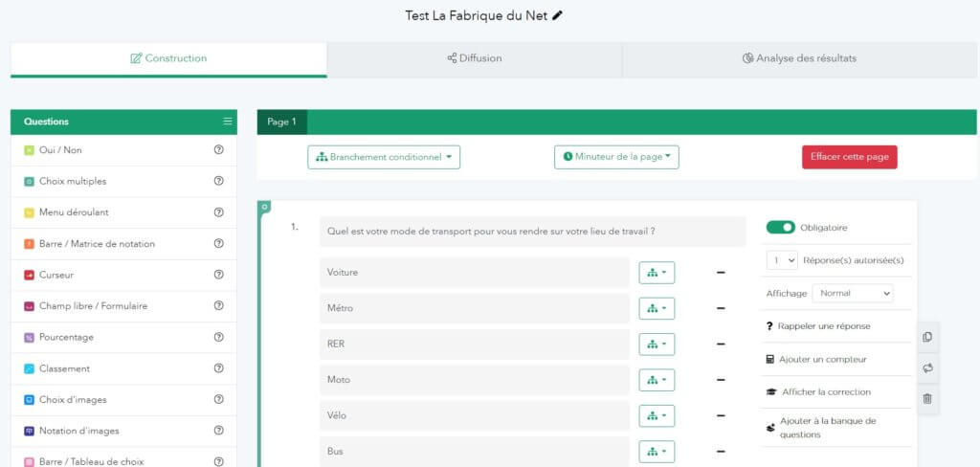Expand the Minuteur de la page dropdown

[616, 157]
